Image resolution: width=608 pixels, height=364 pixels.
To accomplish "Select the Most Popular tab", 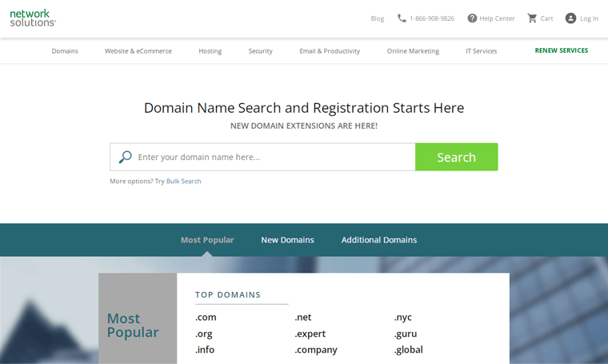I will (x=207, y=240).
